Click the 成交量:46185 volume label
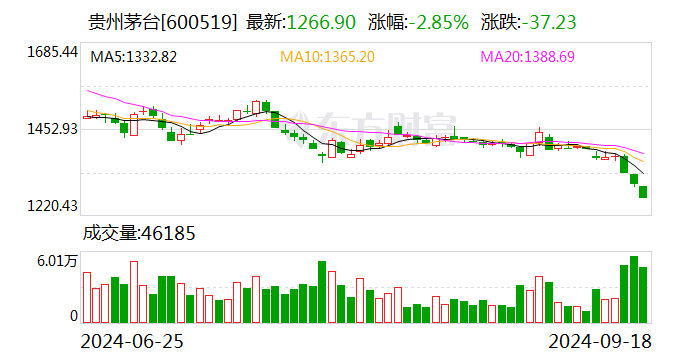 (x=139, y=233)
